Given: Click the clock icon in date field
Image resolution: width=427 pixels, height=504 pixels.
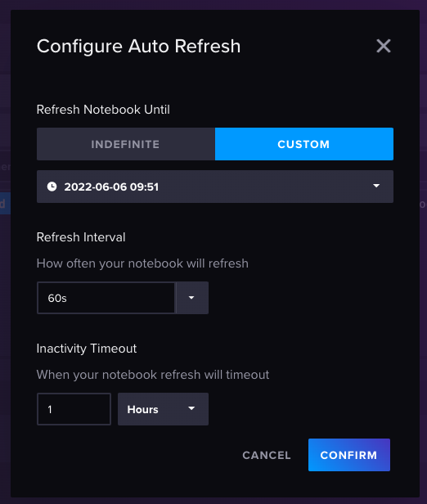Looking at the screenshot, I should (x=52, y=187).
